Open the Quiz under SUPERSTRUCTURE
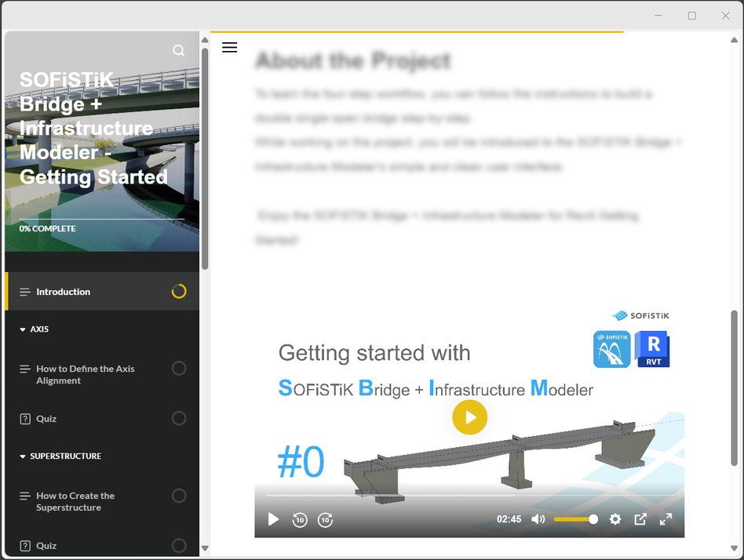The image size is (744, 560). tap(102, 546)
